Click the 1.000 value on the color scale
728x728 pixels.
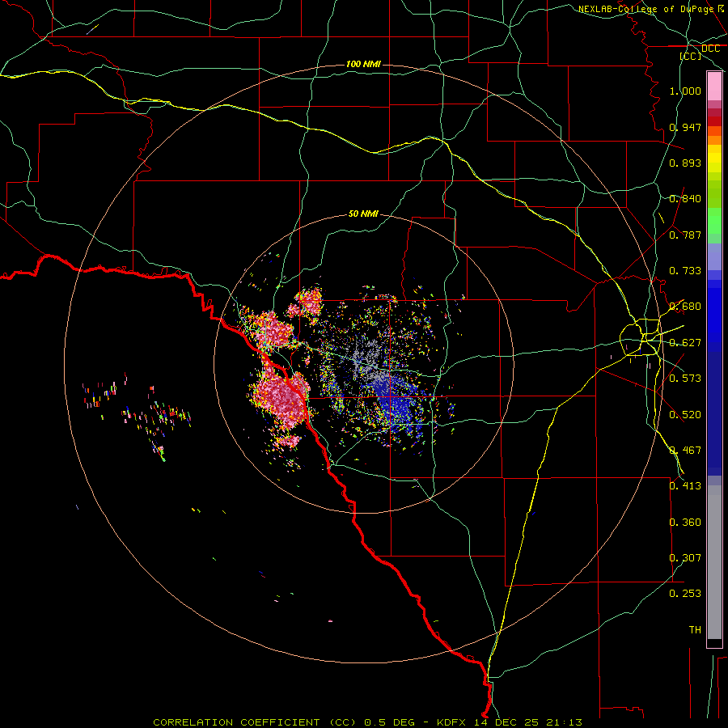coord(685,91)
